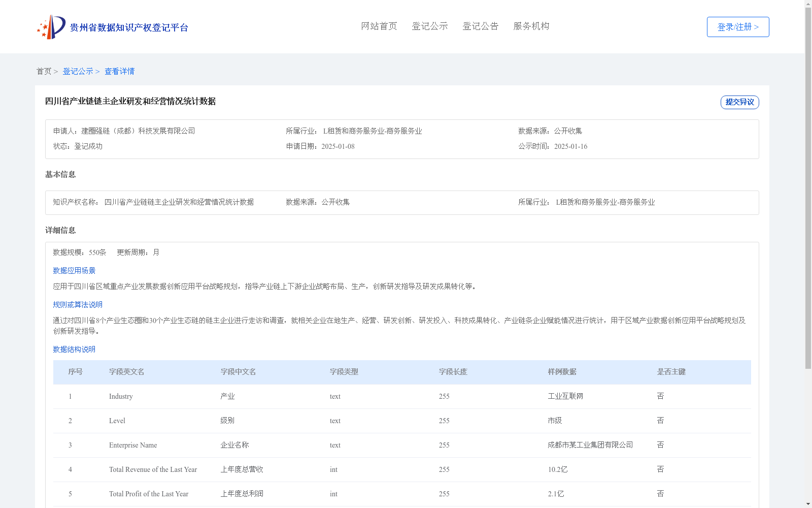This screenshot has height=508, width=812.
Task: Click the sample value 10.2亿
Action: coord(558,469)
